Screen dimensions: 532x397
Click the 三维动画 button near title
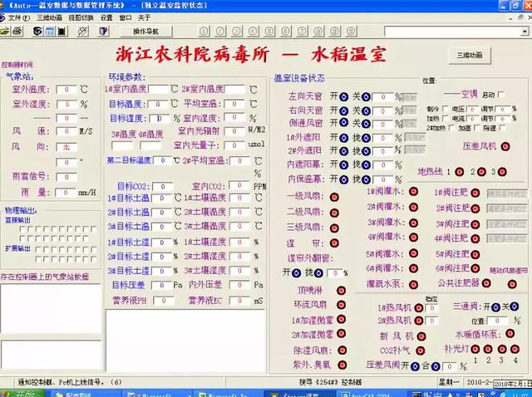pos(470,55)
